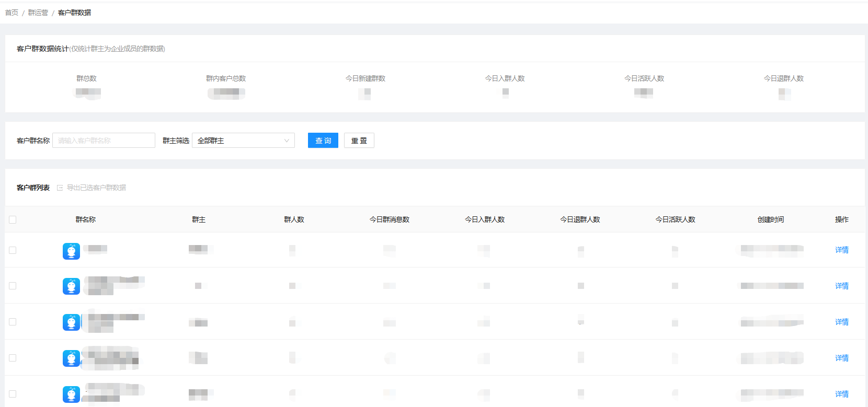The height and width of the screenshot is (407, 868).
Task: Check the second row's checkbox
Action: pos(13,286)
